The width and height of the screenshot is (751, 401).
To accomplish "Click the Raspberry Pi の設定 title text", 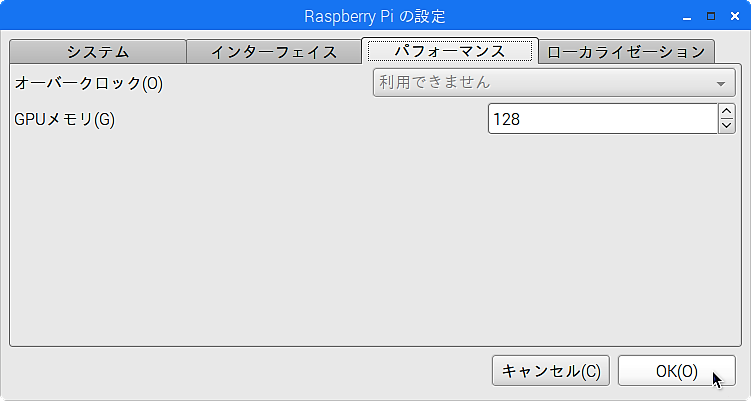I will point(375,16).
